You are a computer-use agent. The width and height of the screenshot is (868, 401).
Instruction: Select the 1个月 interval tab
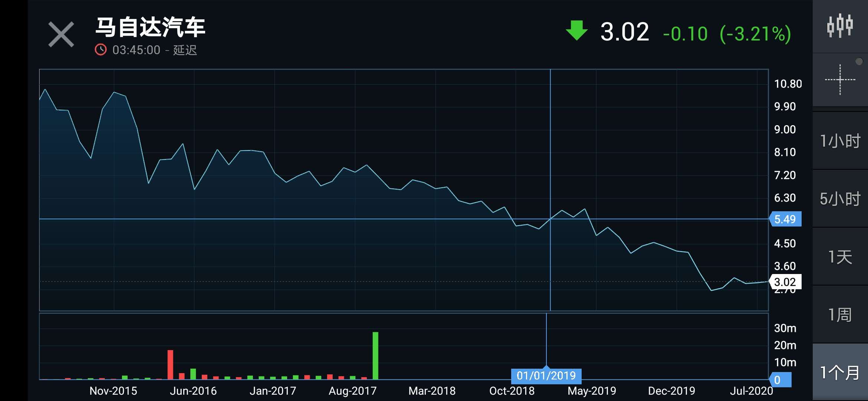tap(840, 372)
